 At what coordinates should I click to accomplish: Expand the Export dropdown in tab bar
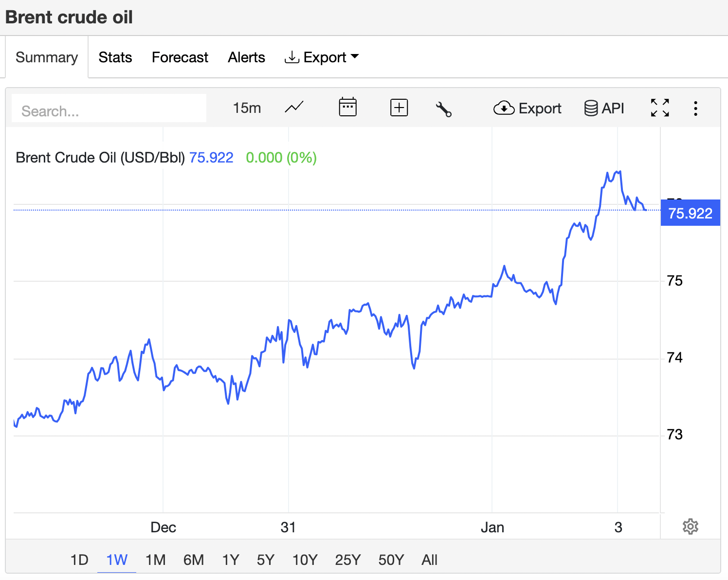(322, 57)
